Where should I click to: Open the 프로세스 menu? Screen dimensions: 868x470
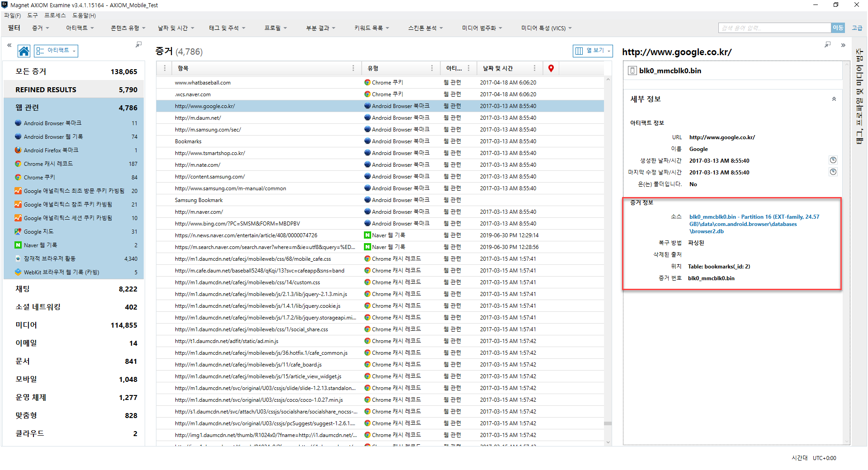pyautogui.click(x=55, y=15)
